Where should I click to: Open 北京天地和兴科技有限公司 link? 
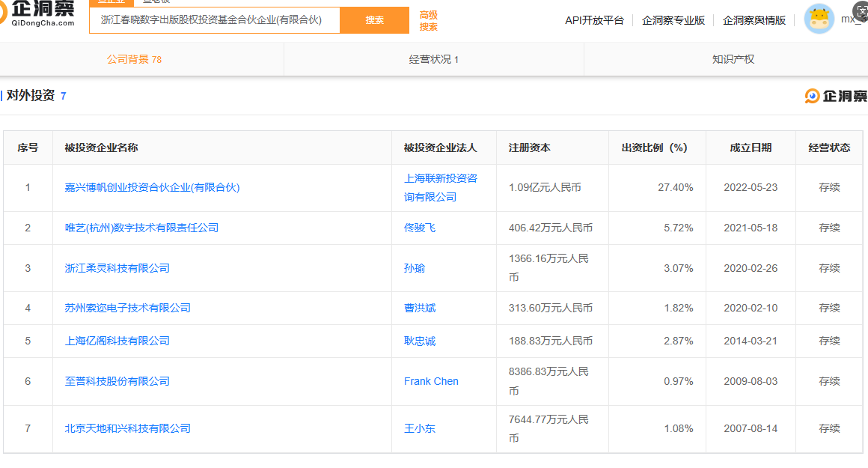click(x=128, y=428)
